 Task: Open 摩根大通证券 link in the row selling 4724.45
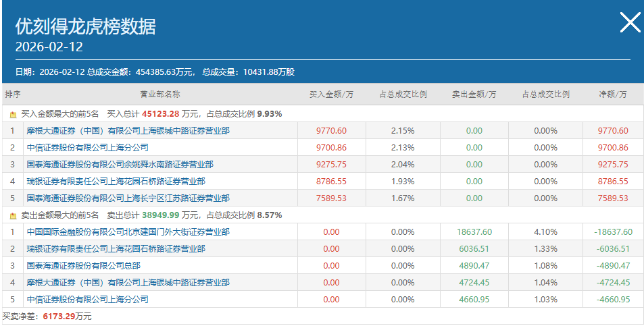[x=128, y=283]
